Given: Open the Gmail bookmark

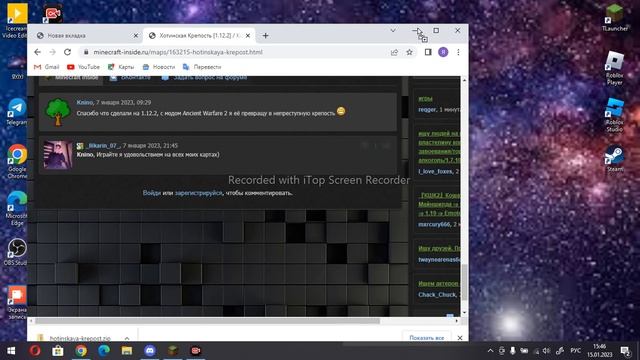Looking at the screenshot, I should tap(47, 67).
